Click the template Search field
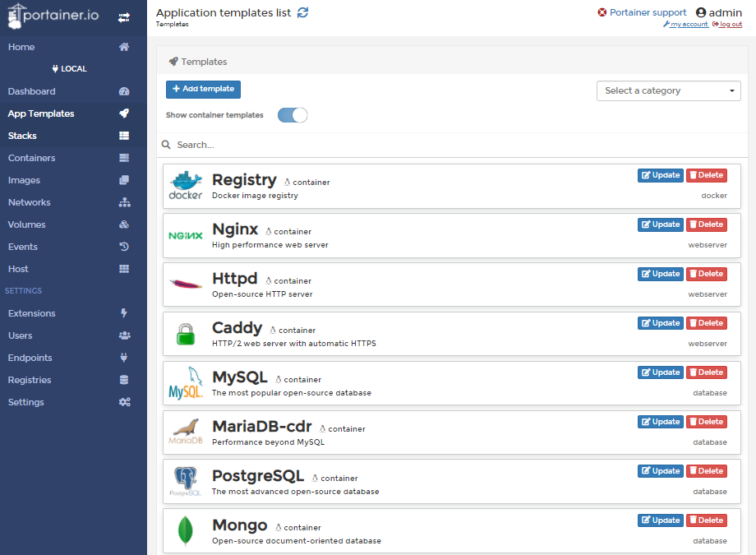Image resolution: width=756 pixels, height=555 pixels. point(452,145)
